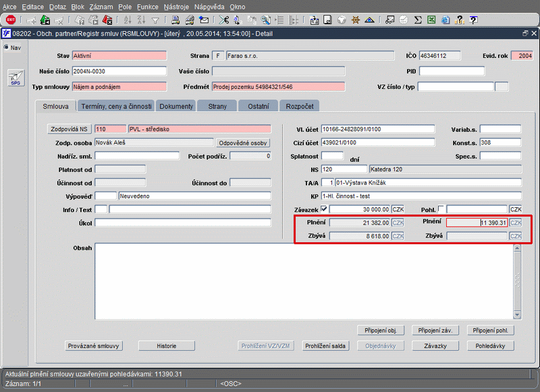This screenshot has height=392, width=540.
Task: Click the send email envelope icon
Action: point(204,20)
